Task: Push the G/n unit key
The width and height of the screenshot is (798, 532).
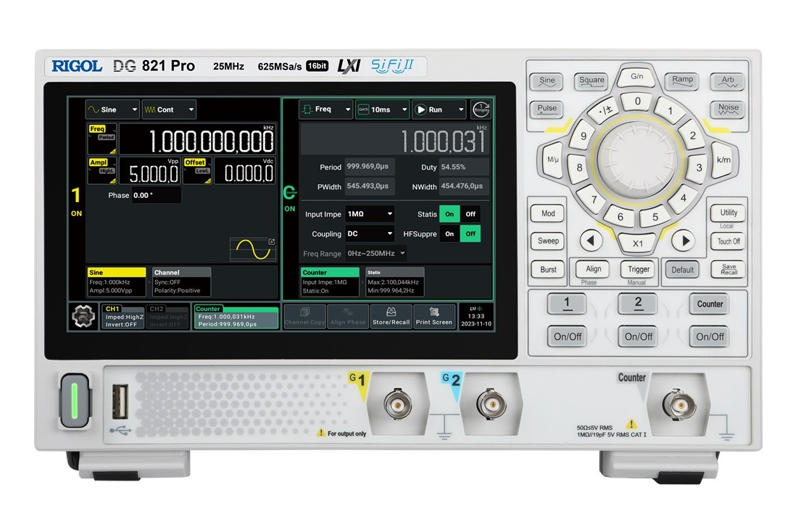Action: [x=636, y=77]
